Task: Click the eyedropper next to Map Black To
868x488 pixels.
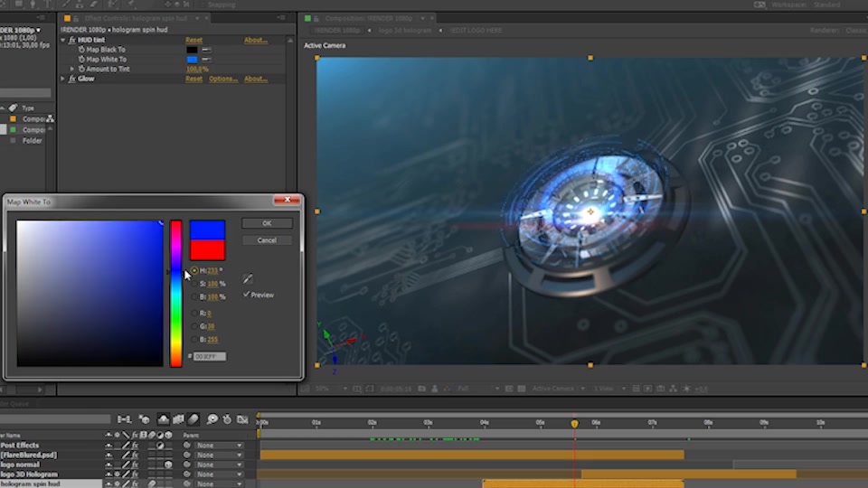Action: pyautogui.click(x=206, y=50)
